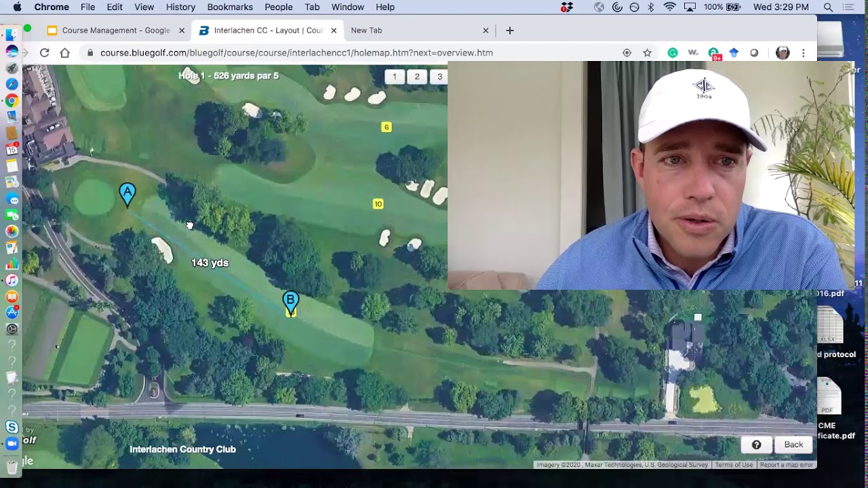Viewport: 868px width, 488px height.
Task: Reload the page in Chrome
Action: 44,53
